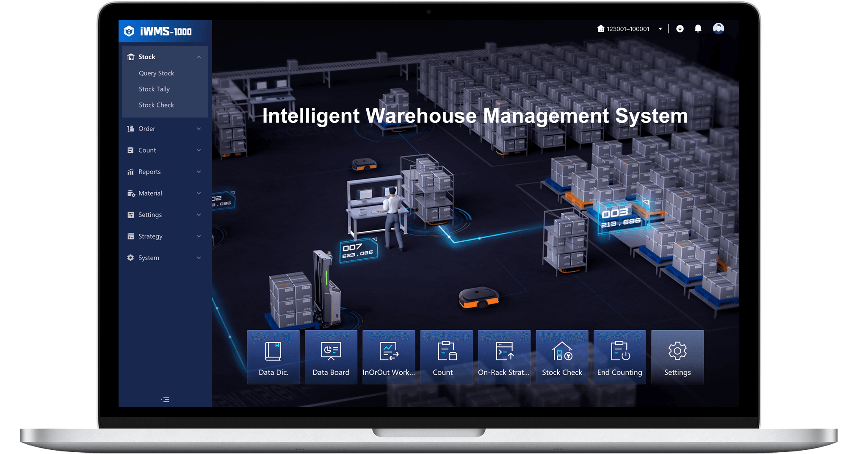
Task: Select Stock Tally in sidebar
Action: coord(154,89)
